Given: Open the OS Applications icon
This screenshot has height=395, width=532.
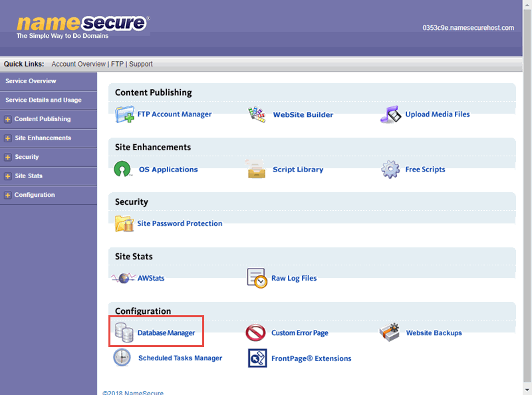Looking at the screenshot, I should click(124, 169).
